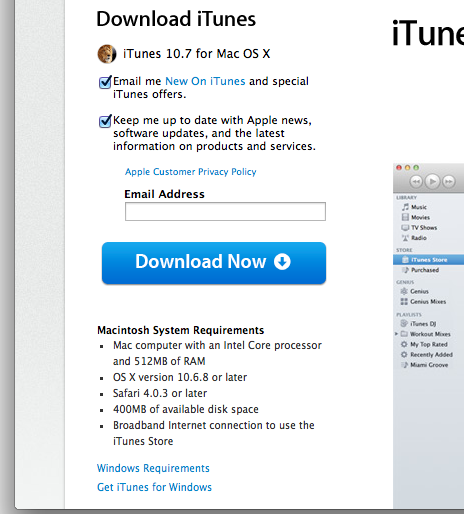Uncheck Keep me up to date checkbox

tap(105, 121)
